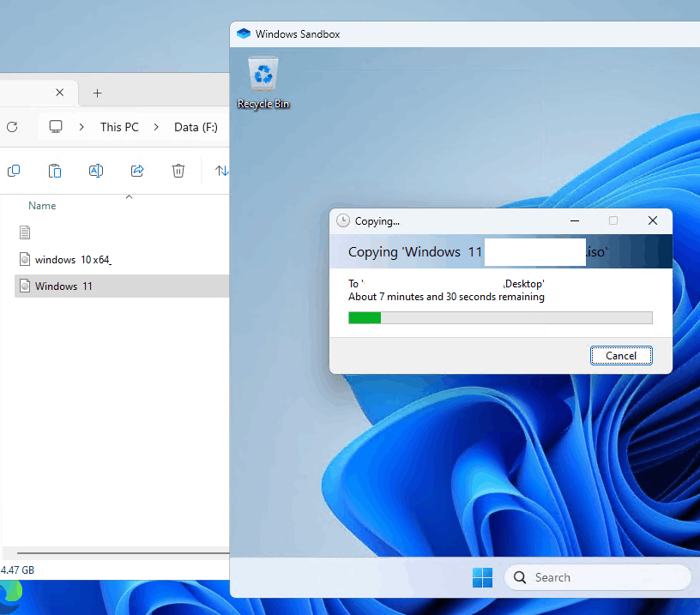Click the Copy icon in File Explorer toolbar
This screenshot has width=700, height=615.
pyautogui.click(x=14, y=171)
